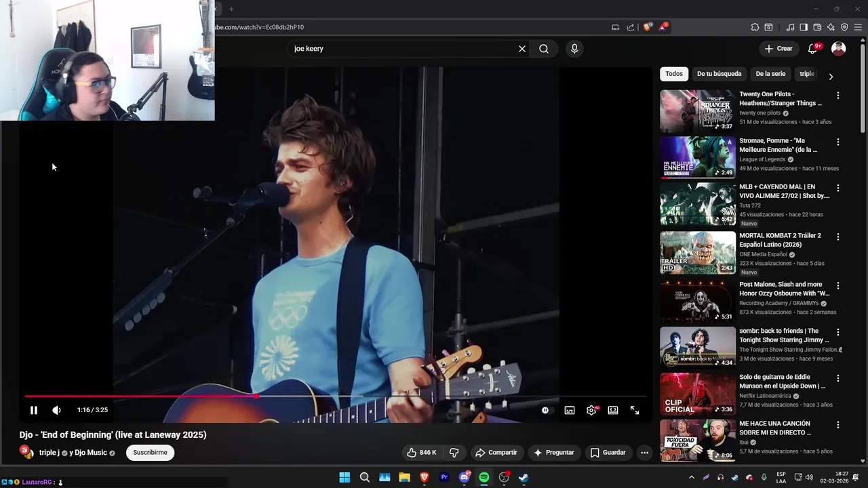Open the media control music note icon
Screen dimensions: 868x488
pyautogui.click(x=790, y=27)
